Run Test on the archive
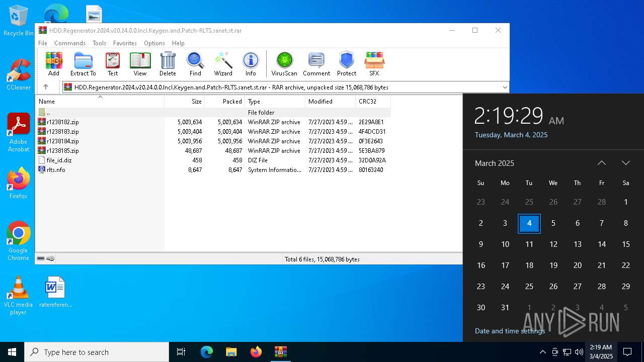 pyautogui.click(x=113, y=64)
